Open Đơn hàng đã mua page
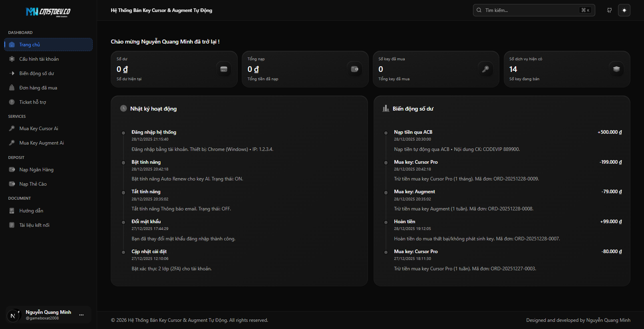Image resolution: width=644 pixels, height=329 pixels. pos(38,88)
